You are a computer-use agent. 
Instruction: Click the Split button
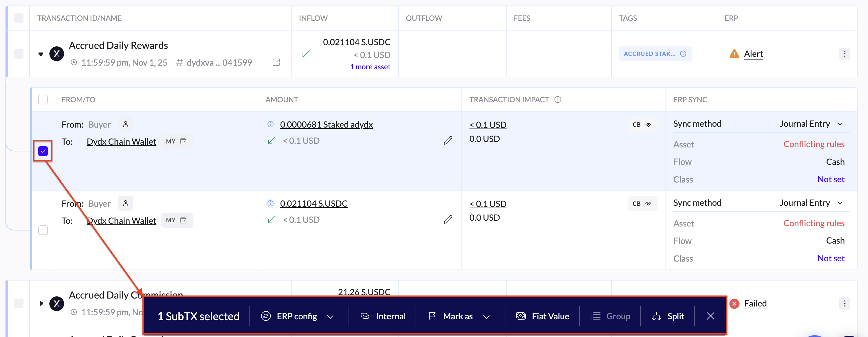coord(668,316)
